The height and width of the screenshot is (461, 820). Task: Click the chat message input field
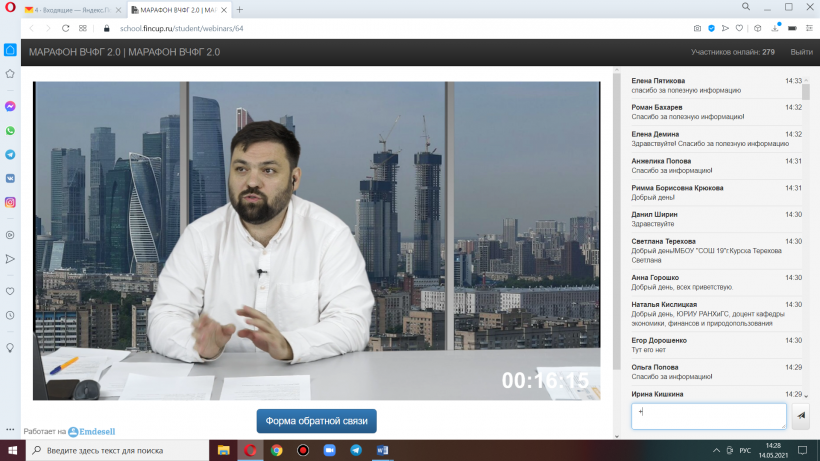(x=709, y=416)
